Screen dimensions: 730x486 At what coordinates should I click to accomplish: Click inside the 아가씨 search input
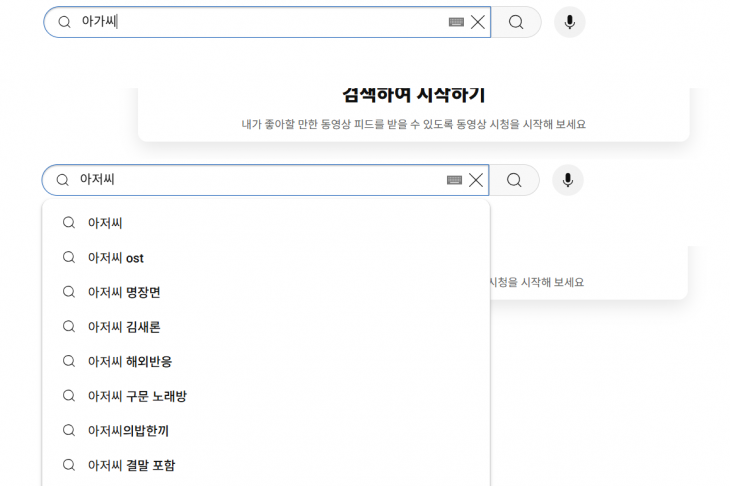coord(260,22)
